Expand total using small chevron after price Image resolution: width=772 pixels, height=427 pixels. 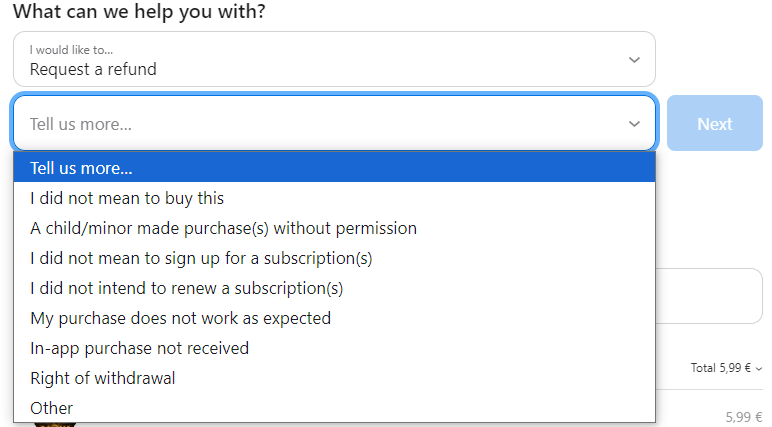pos(760,368)
